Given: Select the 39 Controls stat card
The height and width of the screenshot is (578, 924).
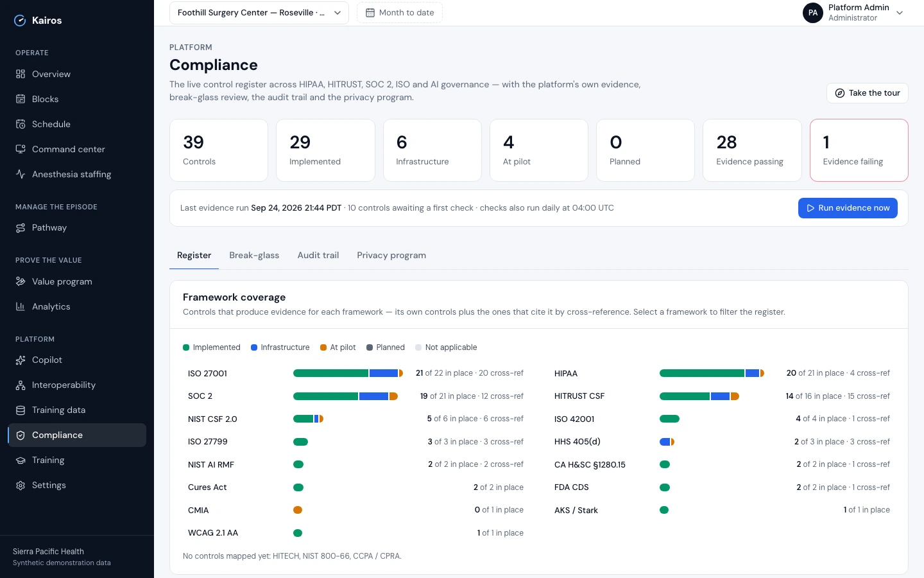Looking at the screenshot, I should 219,150.
